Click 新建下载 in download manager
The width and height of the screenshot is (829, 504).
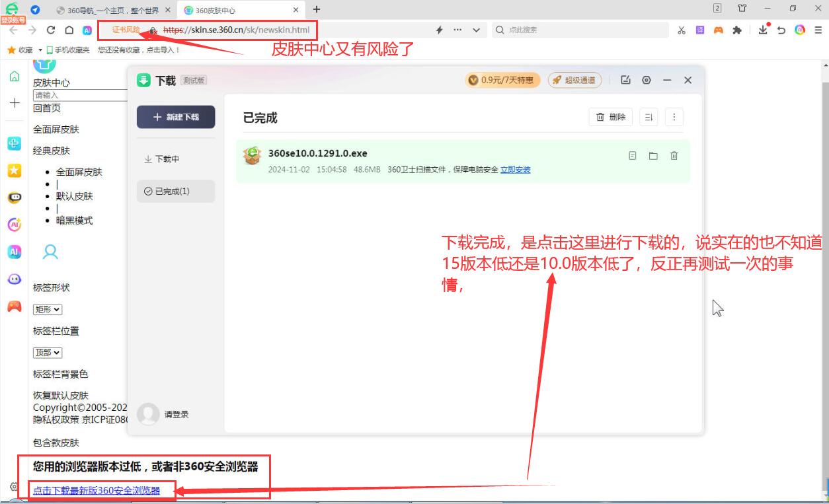tap(176, 117)
